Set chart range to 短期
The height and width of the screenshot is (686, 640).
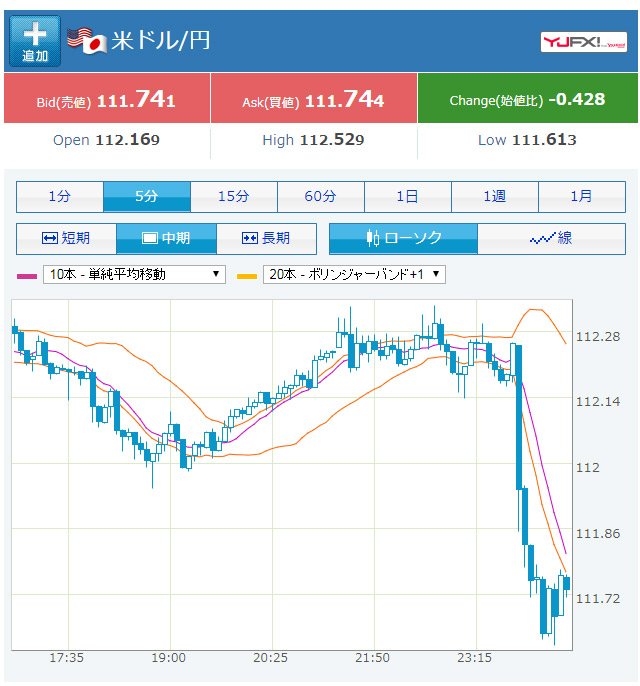pos(66,239)
